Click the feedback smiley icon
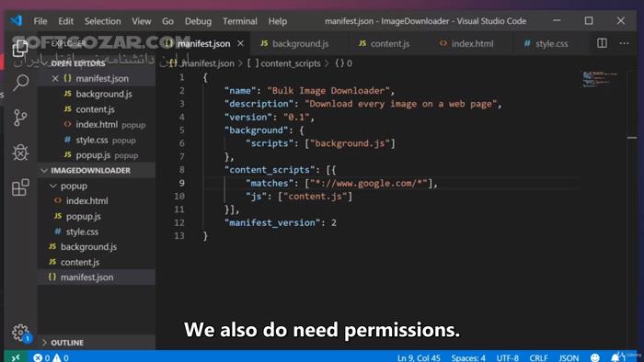The image size is (644, 362). (x=594, y=357)
